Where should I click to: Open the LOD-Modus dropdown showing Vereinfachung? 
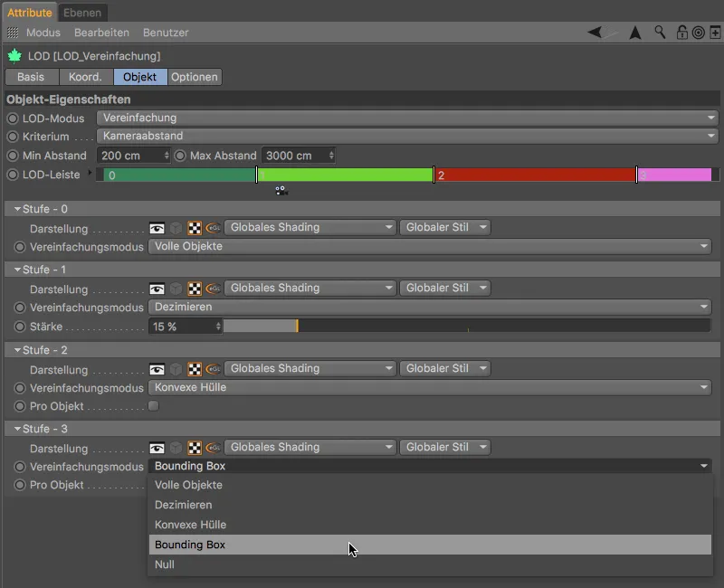tap(407, 118)
